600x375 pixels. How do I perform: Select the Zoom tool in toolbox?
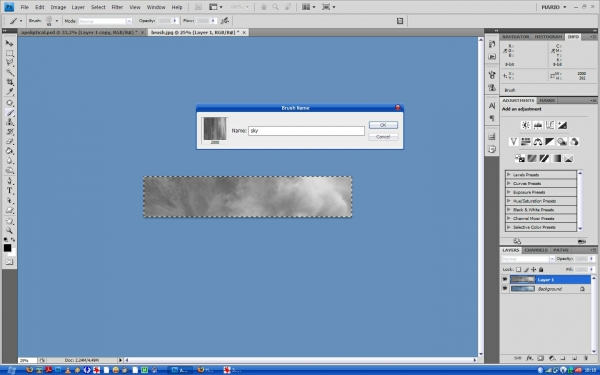click(x=9, y=230)
